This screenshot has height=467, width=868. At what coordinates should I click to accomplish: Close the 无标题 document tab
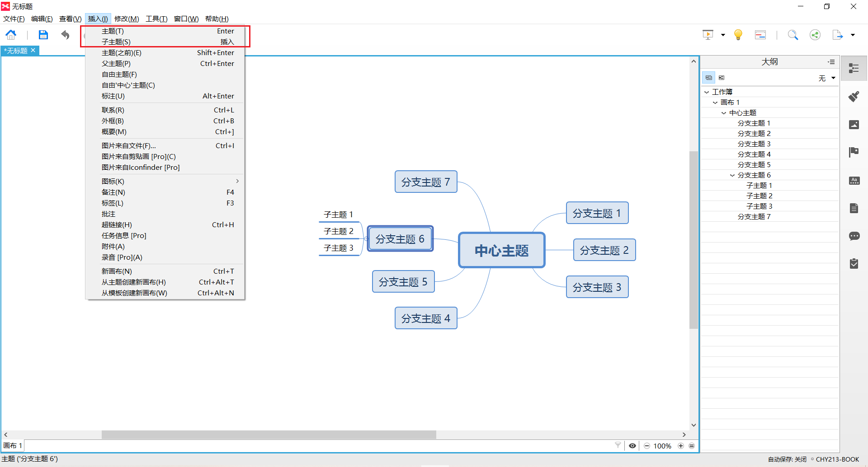33,50
